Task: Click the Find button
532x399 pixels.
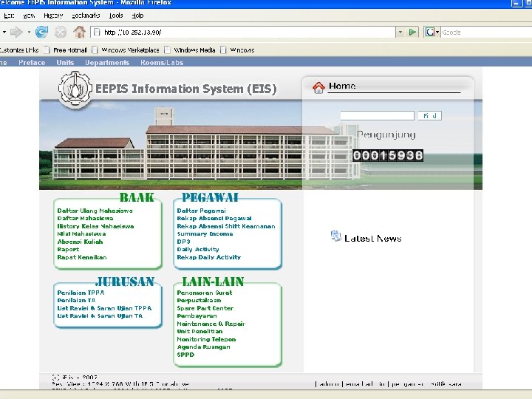Action: pyautogui.click(x=430, y=116)
